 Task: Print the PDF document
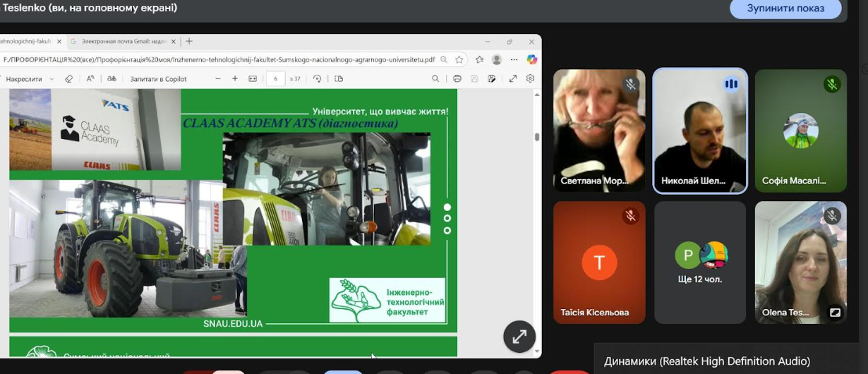(x=457, y=79)
